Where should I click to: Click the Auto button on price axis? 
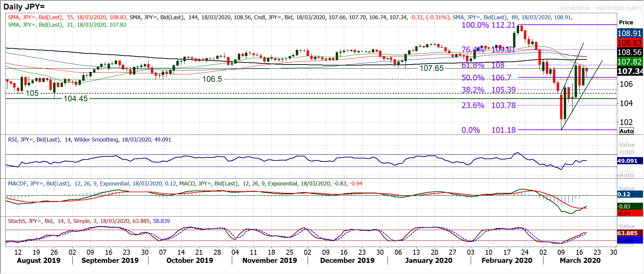tap(626, 131)
